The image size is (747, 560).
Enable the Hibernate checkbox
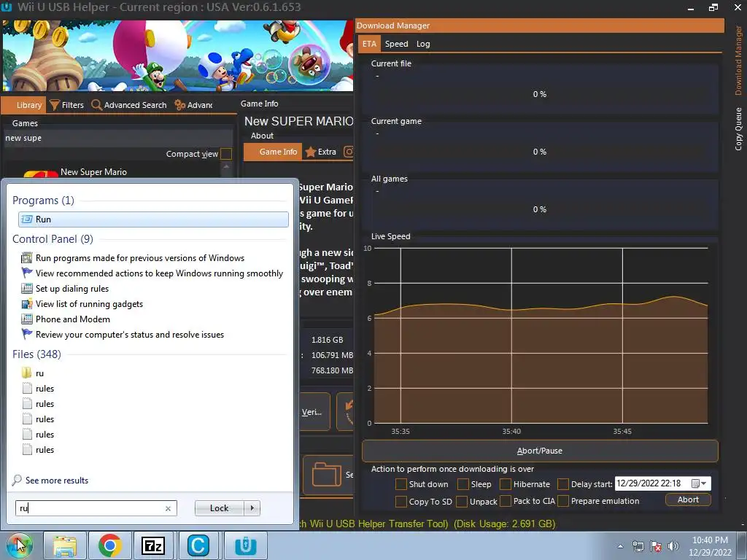[506, 484]
